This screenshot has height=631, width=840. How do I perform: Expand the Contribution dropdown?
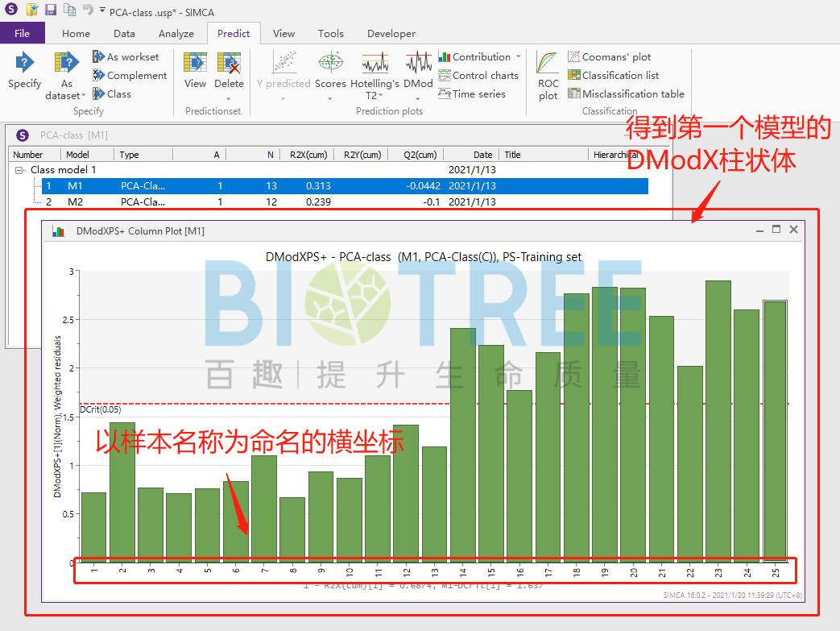[519, 57]
